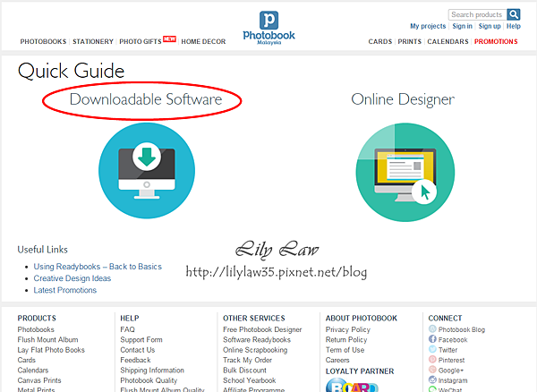Open the Help link in header

pos(514,26)
